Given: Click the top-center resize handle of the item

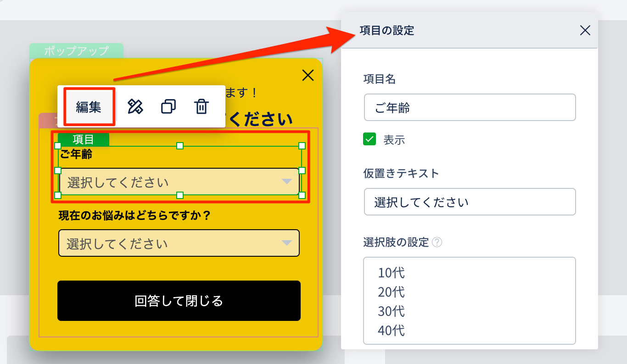Looking at the screenshot, I should [x=180, y=146].
